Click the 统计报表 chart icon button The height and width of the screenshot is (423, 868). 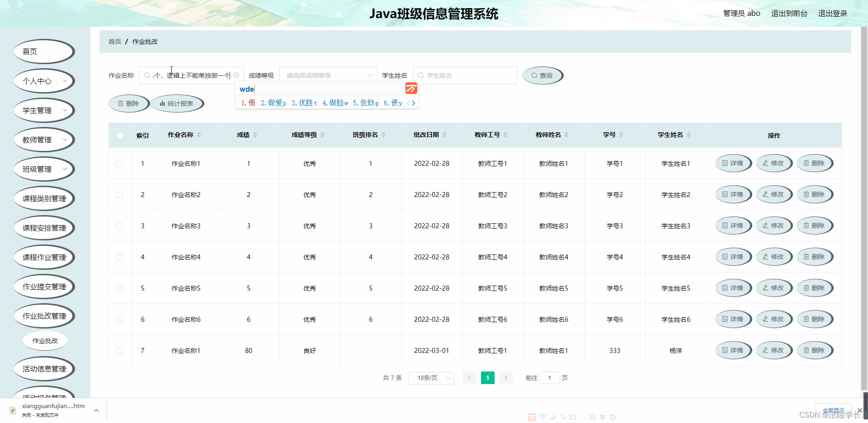click(163, 103)
